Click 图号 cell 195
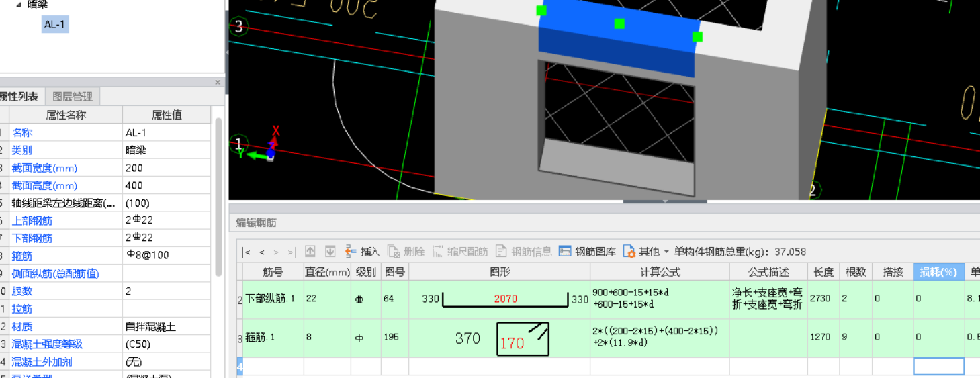The image size is (980, 378). (x=394, y=338)
